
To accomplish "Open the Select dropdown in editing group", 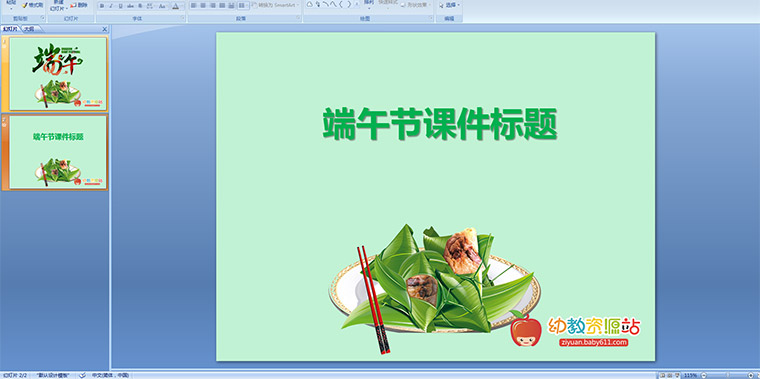I will (450, 5).
